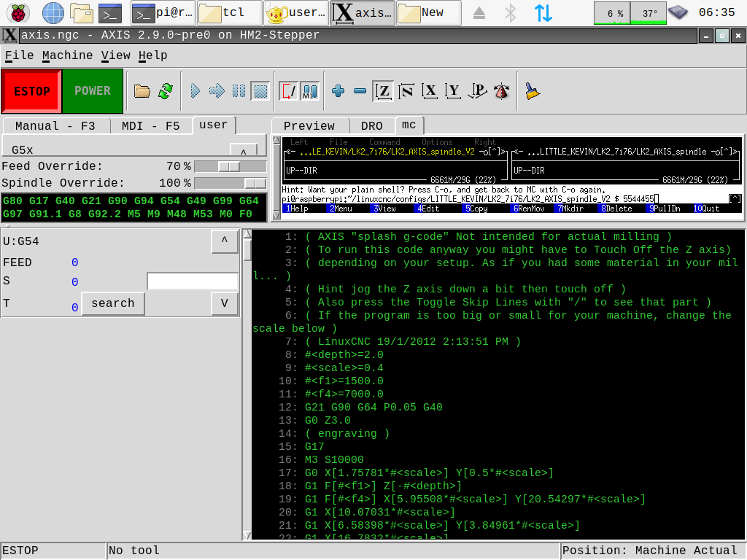Open the file manager taskbar icon
747x560 pixels.
point(82,13)
